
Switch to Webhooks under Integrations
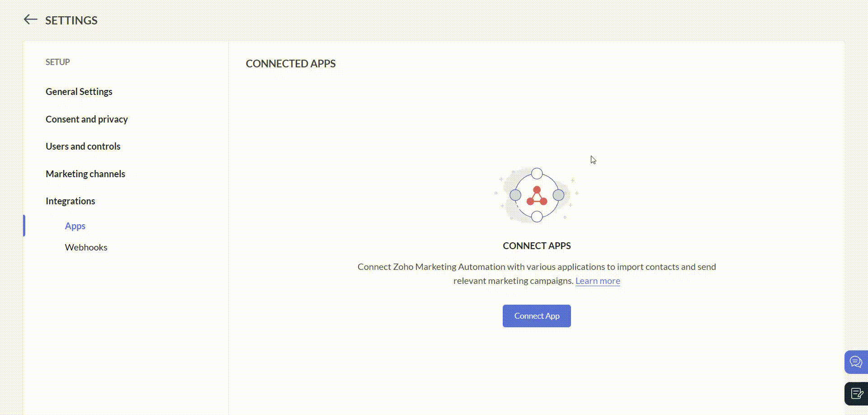[x=86, y=247]
